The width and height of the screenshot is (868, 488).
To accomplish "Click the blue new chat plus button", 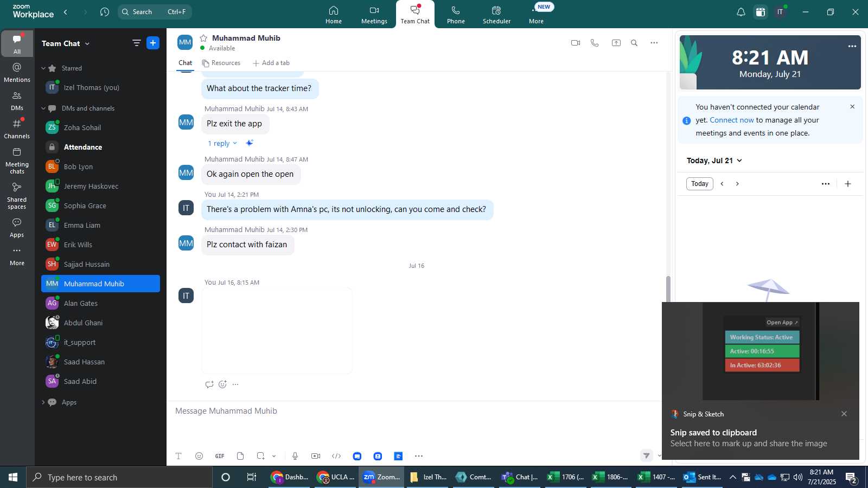I will tap(153, 43).
